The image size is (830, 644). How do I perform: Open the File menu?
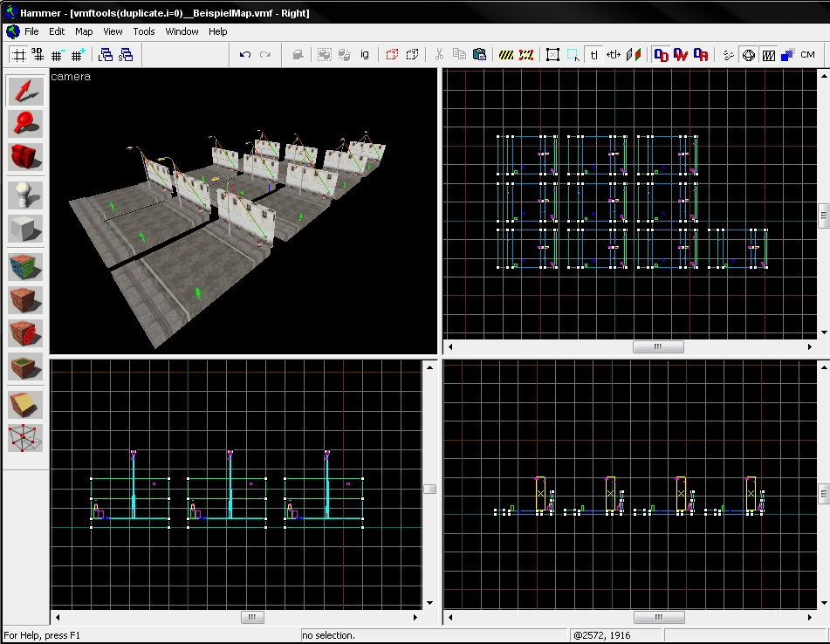31,31
